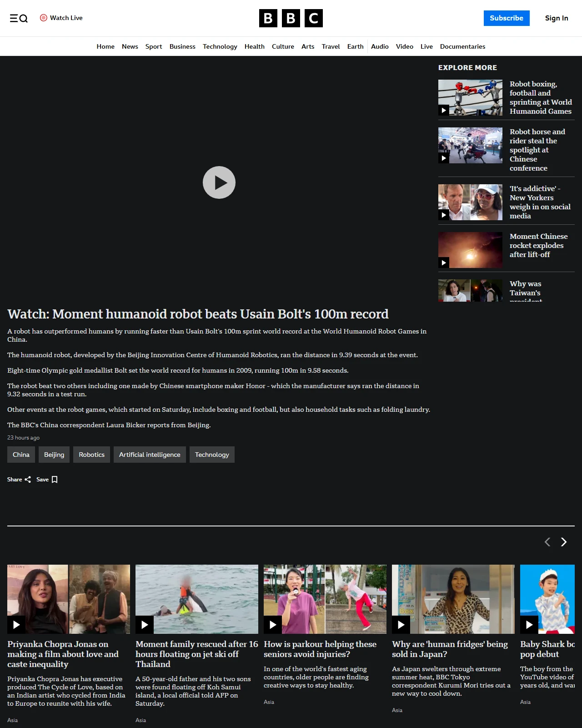Click the Share icon
582x728 pixels.
click(x=28, y=480)
